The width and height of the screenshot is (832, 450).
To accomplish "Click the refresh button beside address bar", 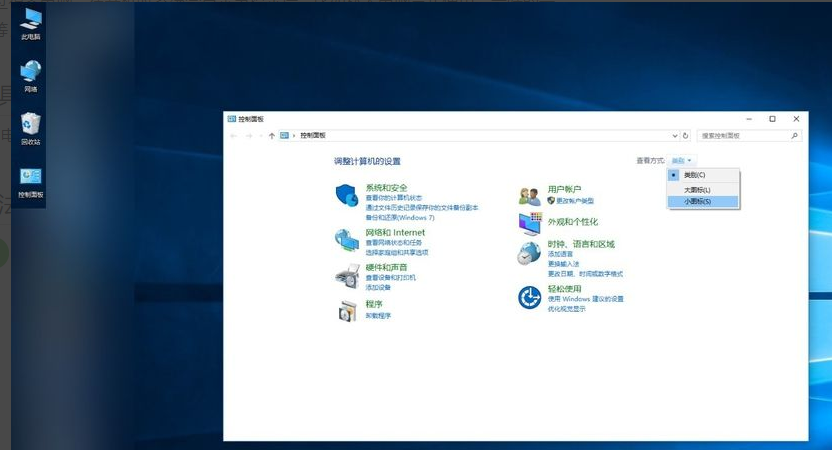I will point(685,135).
